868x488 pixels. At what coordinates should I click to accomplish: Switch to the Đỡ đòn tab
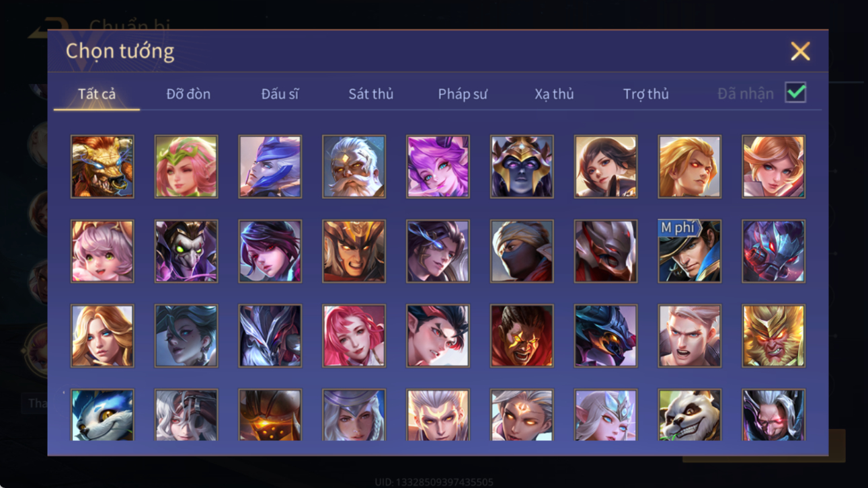pyautogui.click(x=188, y=94)
